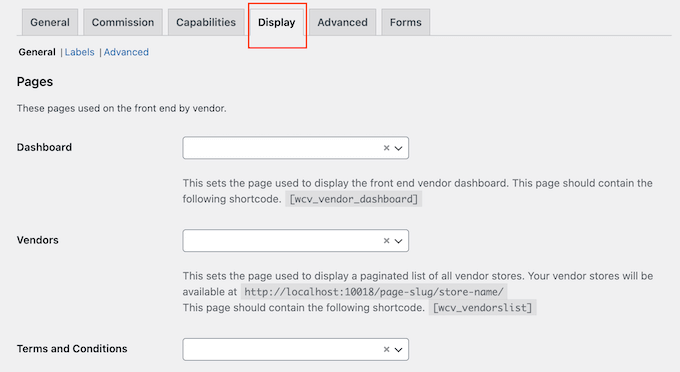This screenshot has width=680, height=372.
Task: Click the localhost store-name URL text
Action: point(374,292)
